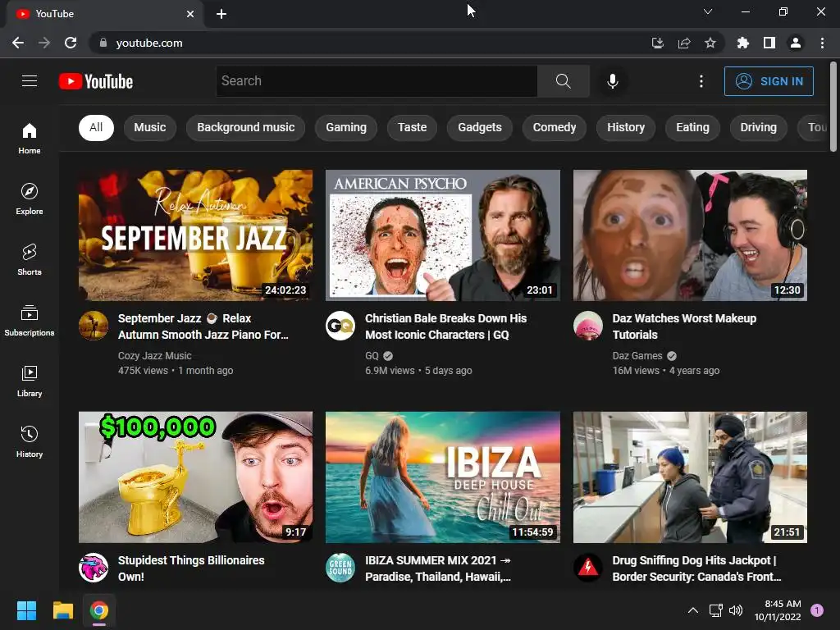Image resolution: width=840 pixels, height=630 pixels.
Task: Start voice search with microphone icon
Action: click(612, 81)
